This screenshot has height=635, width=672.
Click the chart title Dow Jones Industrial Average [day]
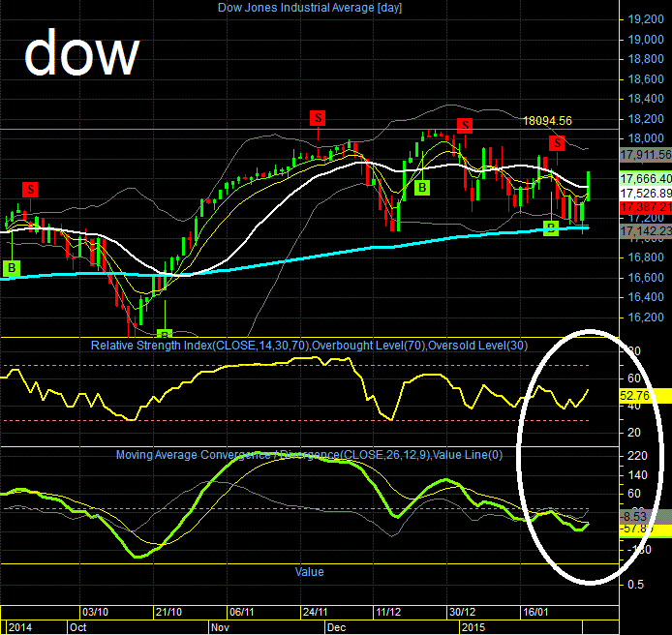310,8
